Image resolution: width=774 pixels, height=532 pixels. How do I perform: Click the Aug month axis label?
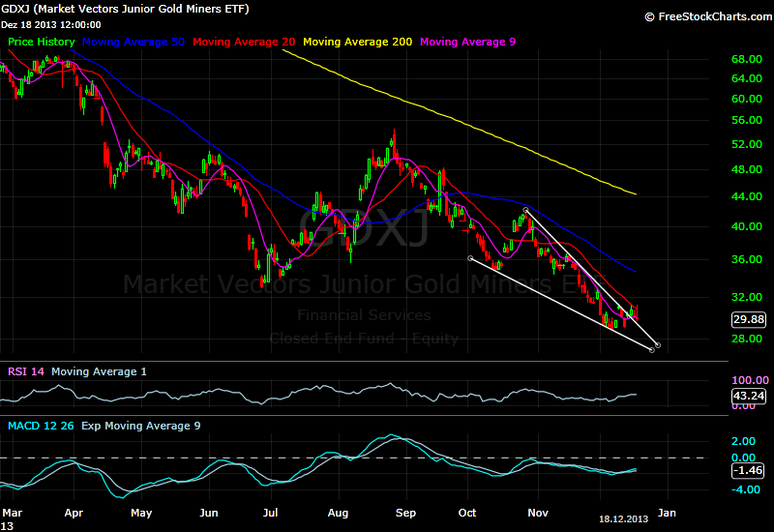(x=338, y=513)
